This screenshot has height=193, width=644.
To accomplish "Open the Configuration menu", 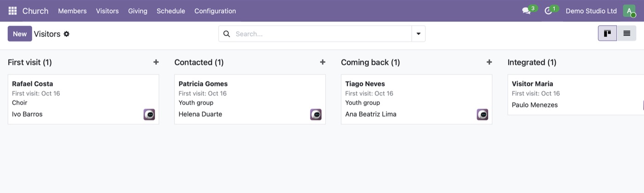I will tap(215, 11).
